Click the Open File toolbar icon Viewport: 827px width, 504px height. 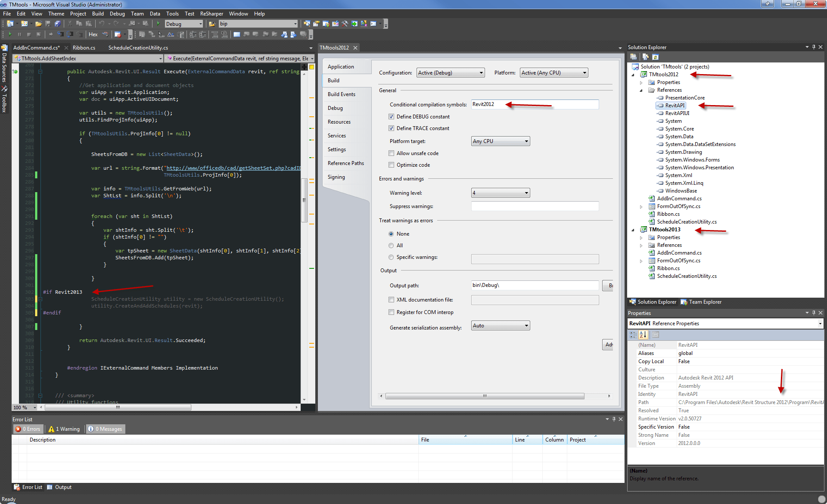tap(38, 24)
